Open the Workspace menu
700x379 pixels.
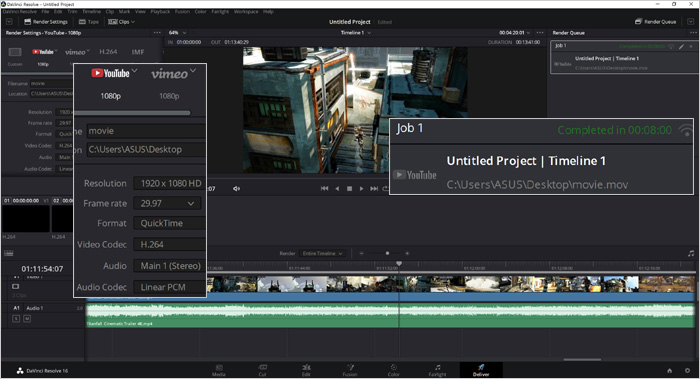[246, 12]
